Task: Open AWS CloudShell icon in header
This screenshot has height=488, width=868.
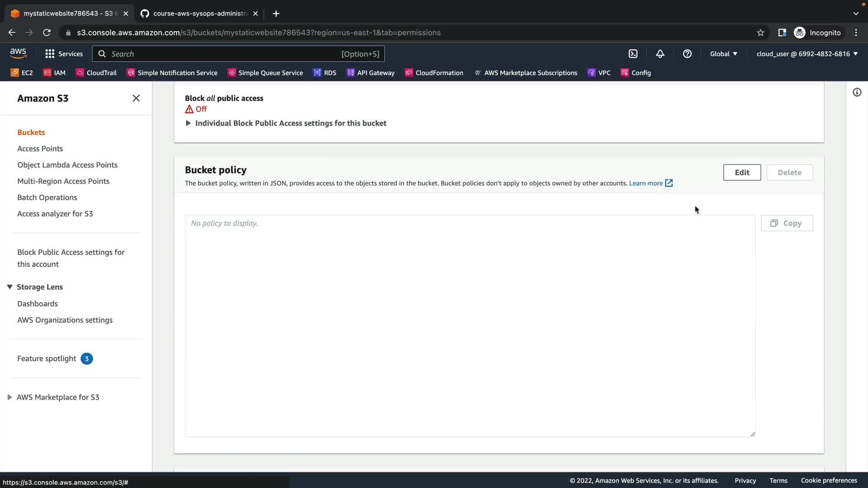Action: click(633, 54)
